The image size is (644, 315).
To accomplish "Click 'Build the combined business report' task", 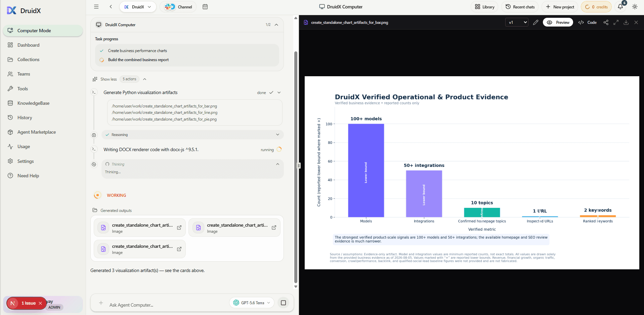I will pyautogui.click(x=138, y=60).
